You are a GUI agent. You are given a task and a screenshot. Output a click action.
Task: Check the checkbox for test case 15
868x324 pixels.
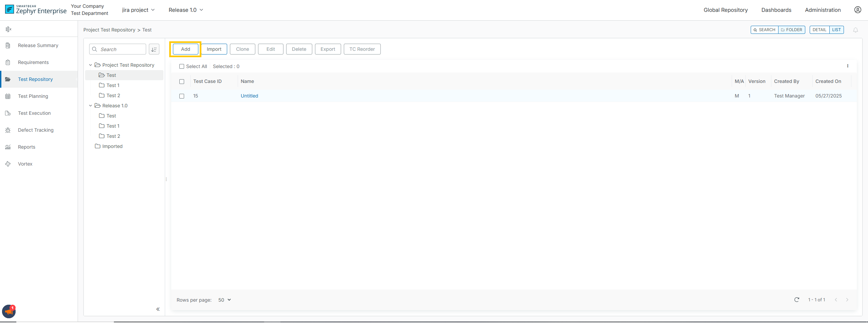coord(182,96)
